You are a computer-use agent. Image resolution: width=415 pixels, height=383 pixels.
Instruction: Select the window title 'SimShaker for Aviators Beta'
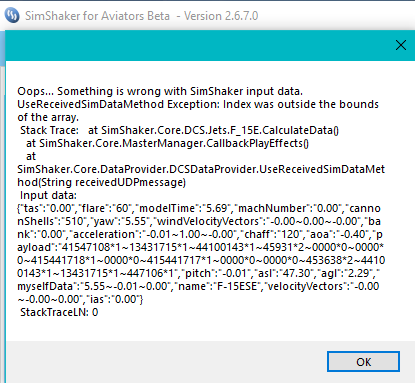[97, 16]
